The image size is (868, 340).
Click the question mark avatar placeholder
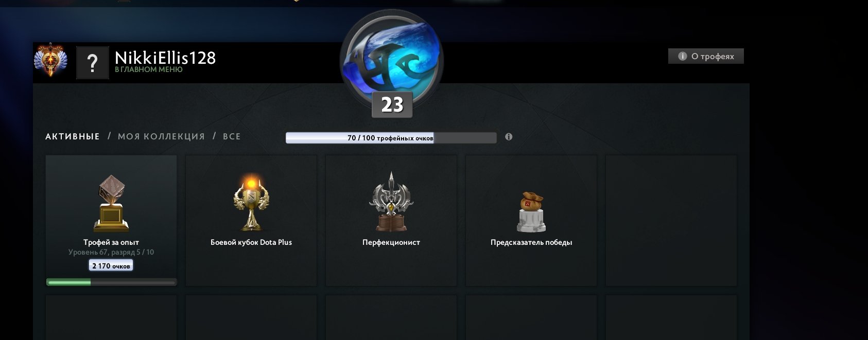(x=93, y=63)
